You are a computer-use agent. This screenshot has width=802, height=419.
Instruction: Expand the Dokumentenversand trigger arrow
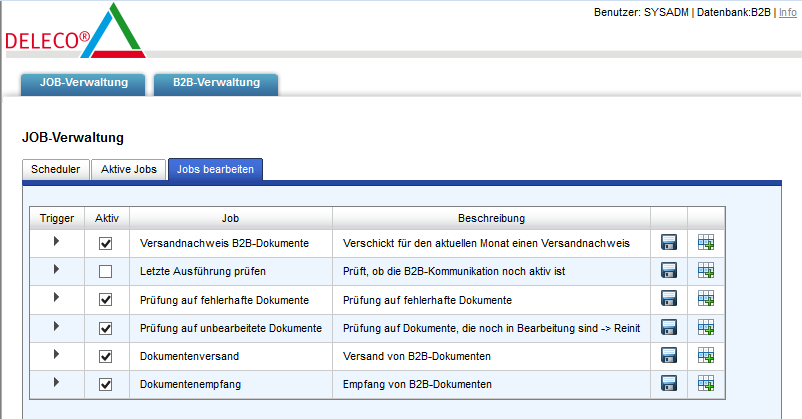[56, 354]
